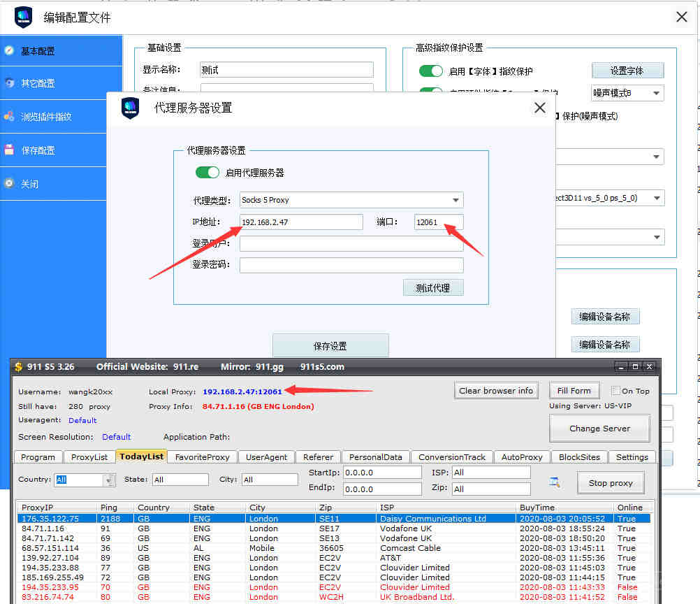The width and height of the screenshot is (700, 604).
Task: Click the 测试代理 button
Action: [433, 288]
